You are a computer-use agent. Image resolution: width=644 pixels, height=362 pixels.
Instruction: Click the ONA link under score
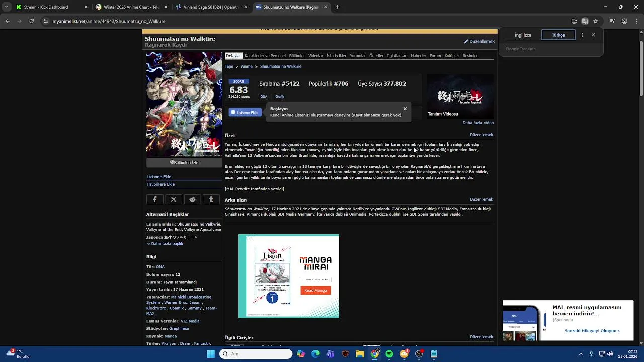point(264,97)
